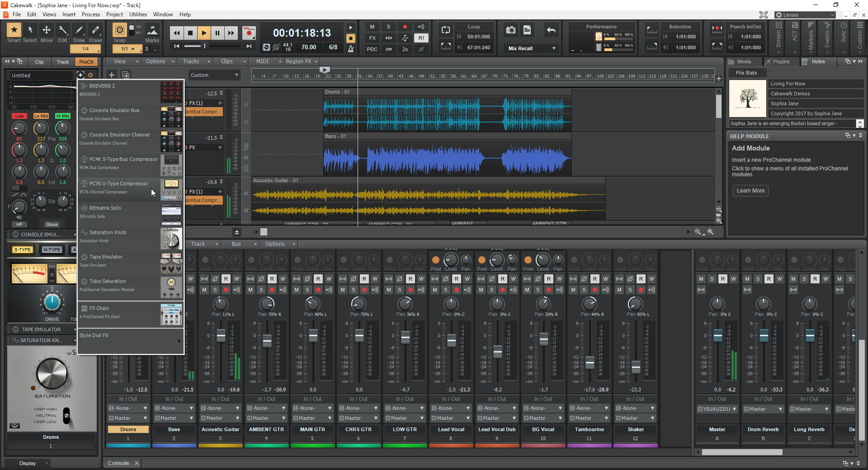Image resolution: width=868 pixels, height=470 pixels.
Task: Toggle the metronome icon
Action: (x=351, y=48)
